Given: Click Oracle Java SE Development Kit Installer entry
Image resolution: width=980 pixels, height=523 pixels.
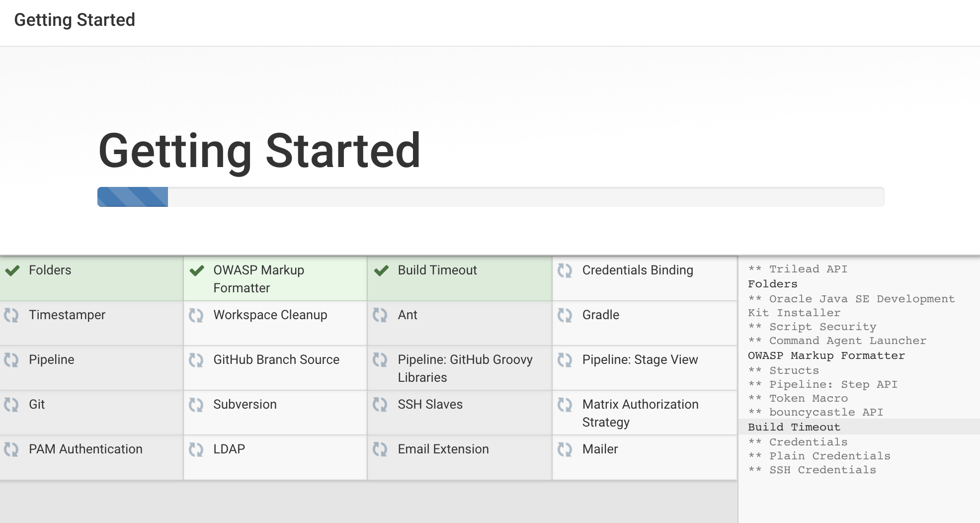Looking at the screenshot, I should tap(851, 306).
